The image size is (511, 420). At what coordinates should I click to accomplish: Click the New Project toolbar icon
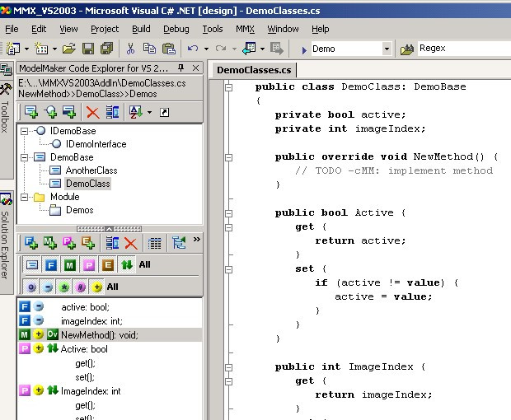pos(13,49)
